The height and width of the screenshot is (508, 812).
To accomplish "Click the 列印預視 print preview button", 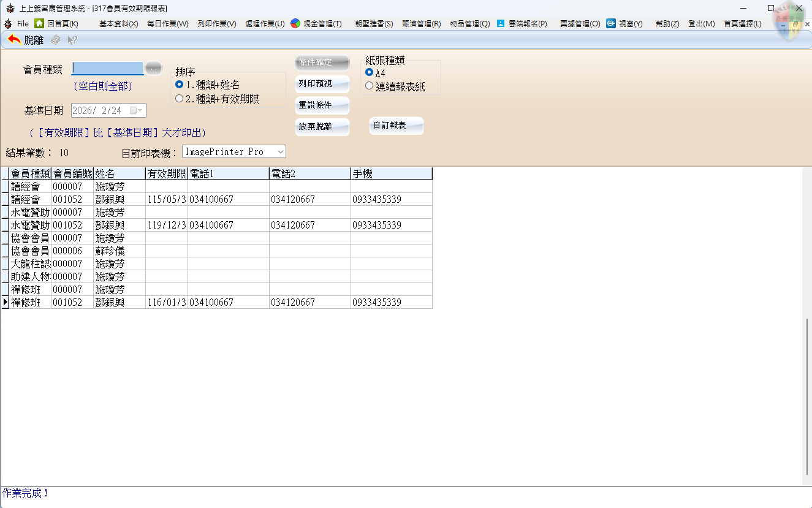I will (x=322, y=84).
